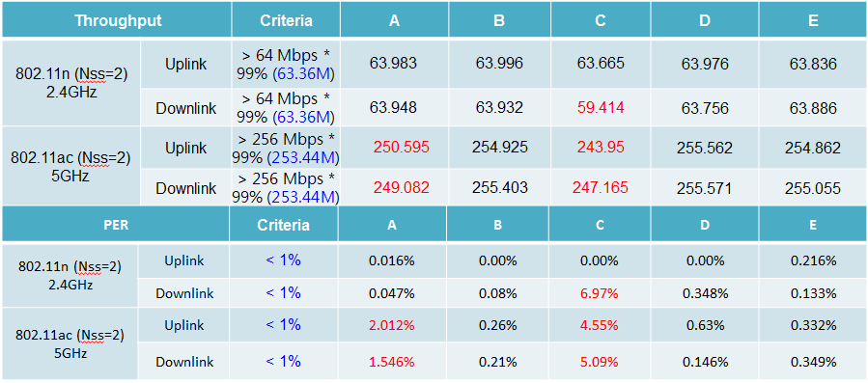Select the 4.55% PER cell
Image resolution: width=868 pixels, height=383 pixels.
pos(601,324)
